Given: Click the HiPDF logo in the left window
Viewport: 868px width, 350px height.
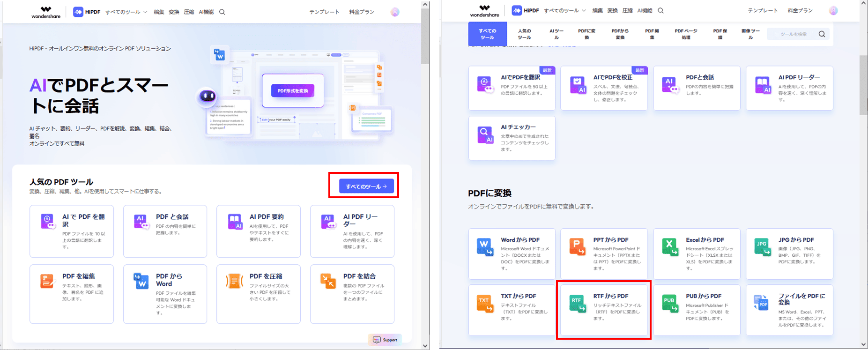Looking at the screenshot, I should tap(87, 12).
